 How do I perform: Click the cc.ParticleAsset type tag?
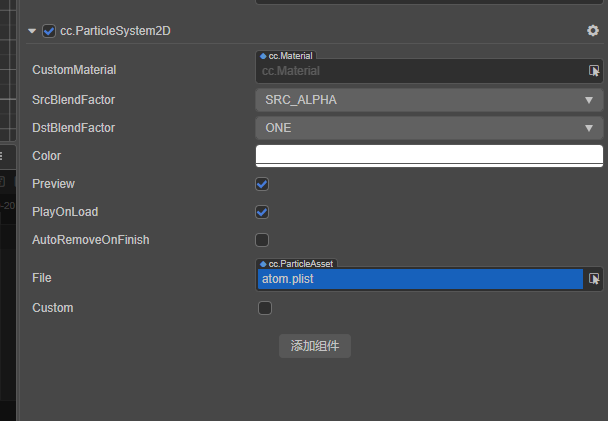click(297, 263)
